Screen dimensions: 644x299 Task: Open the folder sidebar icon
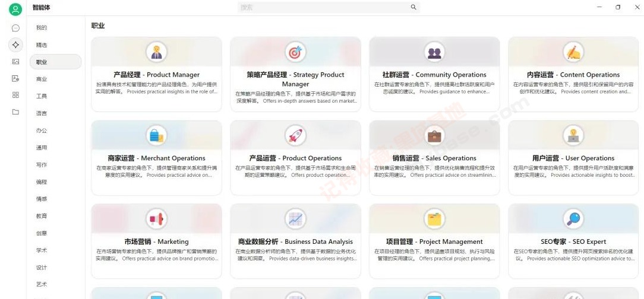[15, 112]
